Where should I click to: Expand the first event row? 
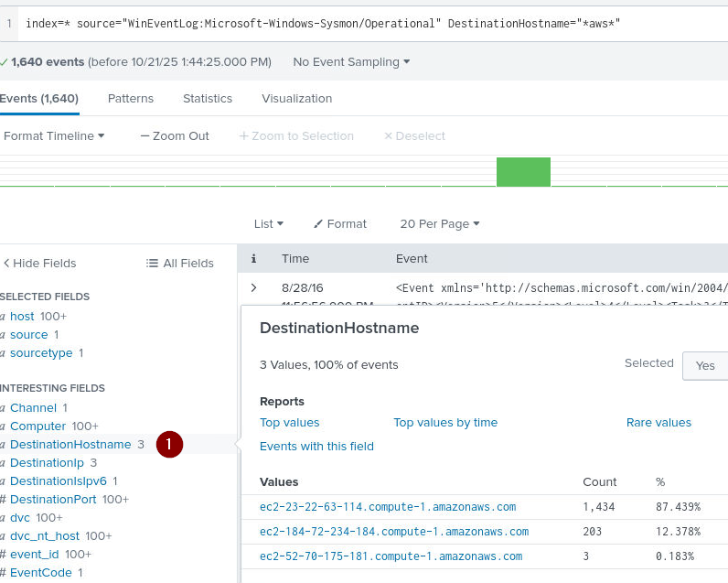[x=253, y=287]
